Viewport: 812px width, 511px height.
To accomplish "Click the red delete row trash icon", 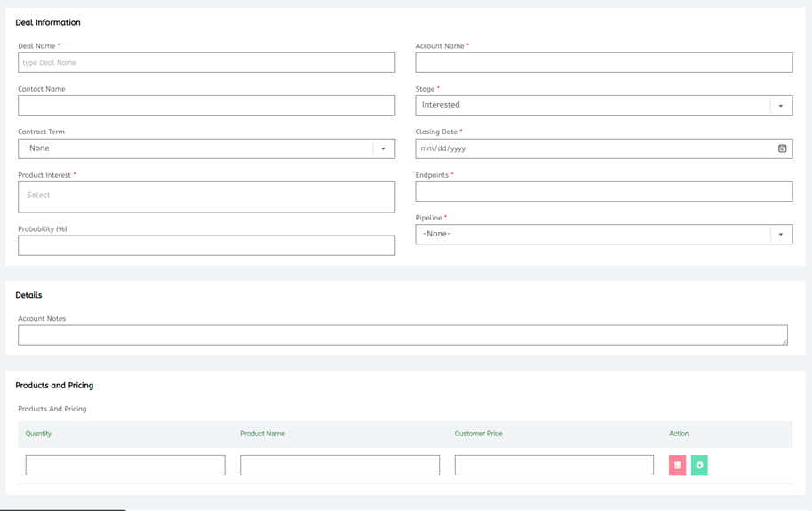I will [x=677, y=465].
